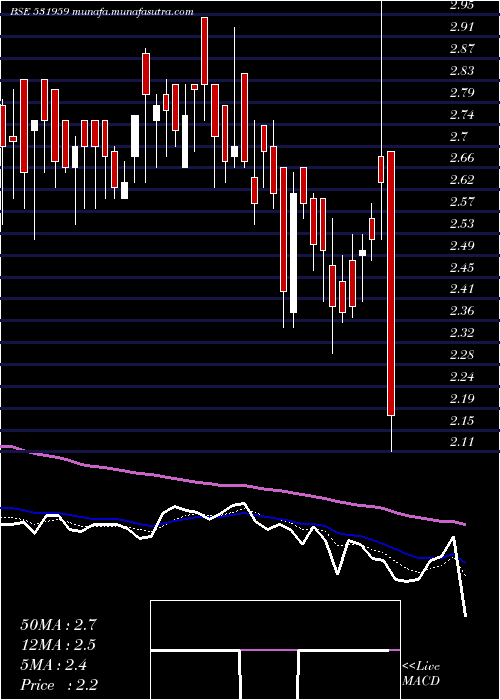
Task: Click the tall white candlestick near 2.49 level
Action: click(x=293, y=253)
